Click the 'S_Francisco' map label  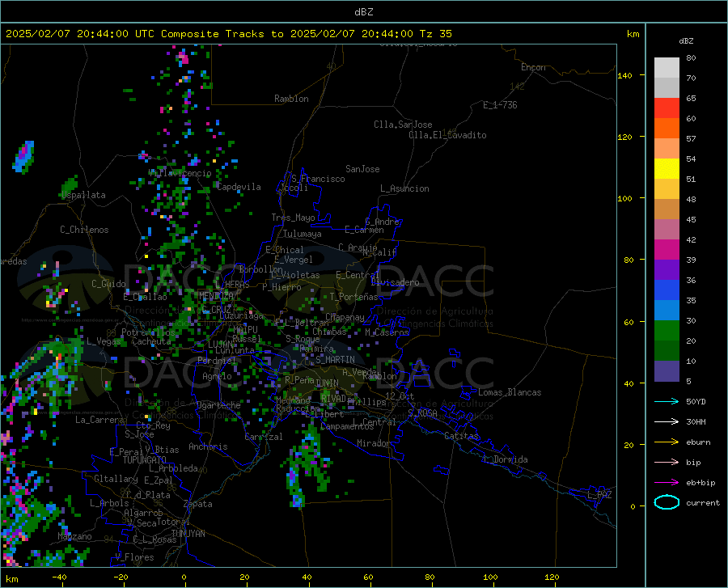point(318,179)
